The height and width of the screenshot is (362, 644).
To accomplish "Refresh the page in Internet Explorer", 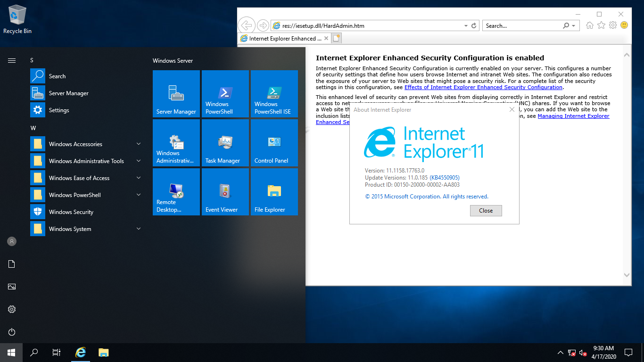I will [474, 26].
